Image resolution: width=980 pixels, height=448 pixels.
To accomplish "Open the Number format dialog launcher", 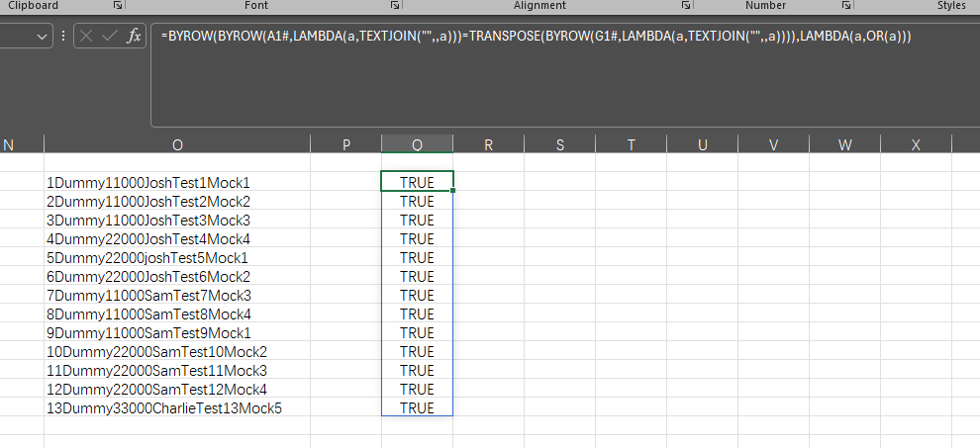I will tap(846, 5).
